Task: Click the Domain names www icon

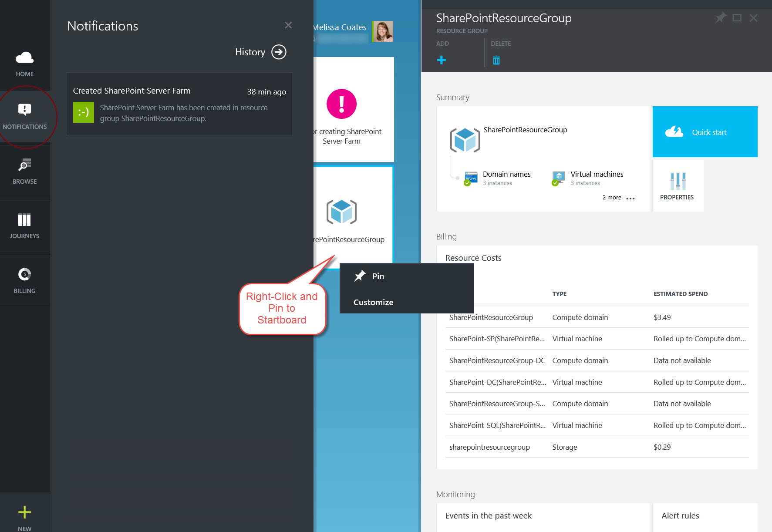Action: click(x=470, y=178)
